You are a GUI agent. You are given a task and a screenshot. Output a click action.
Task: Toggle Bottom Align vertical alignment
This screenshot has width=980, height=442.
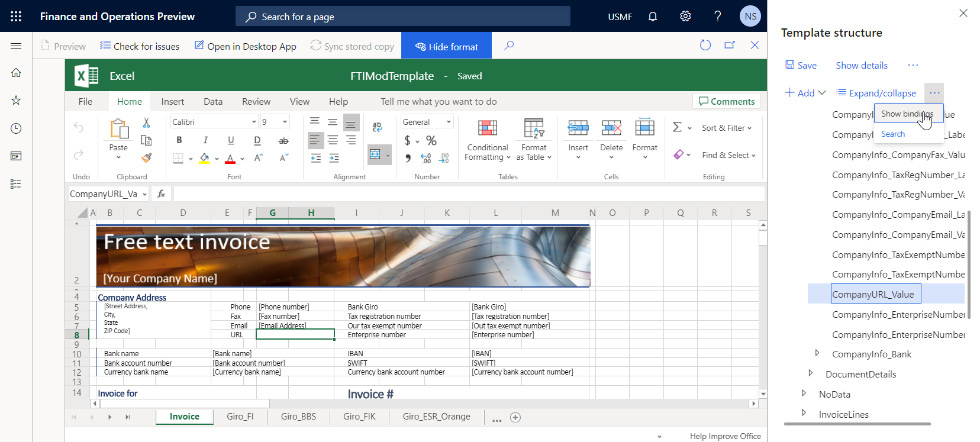(x=351, y=122)
